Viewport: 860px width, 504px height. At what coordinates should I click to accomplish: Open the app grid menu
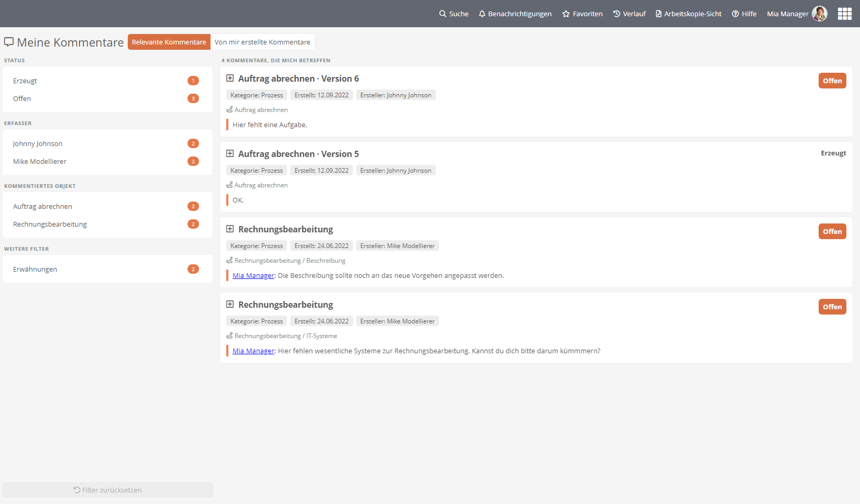pyautogui.click(x=845, y=14)
